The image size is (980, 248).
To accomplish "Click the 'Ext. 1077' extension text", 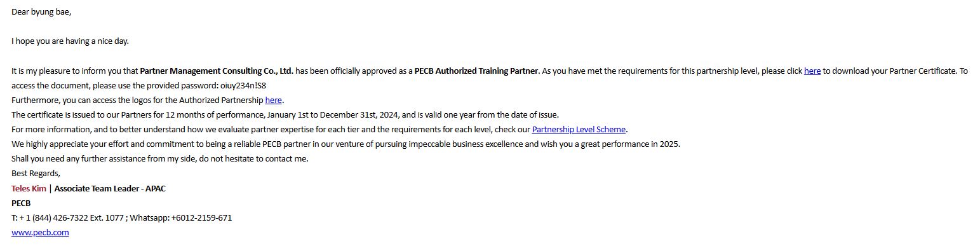I will (x=107, y=218).
